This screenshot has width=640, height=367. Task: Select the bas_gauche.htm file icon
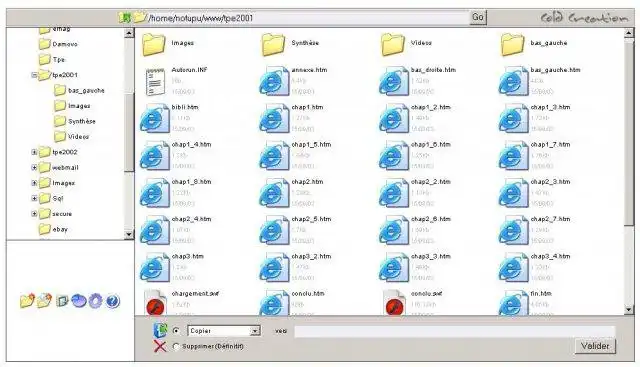(513, 82)
